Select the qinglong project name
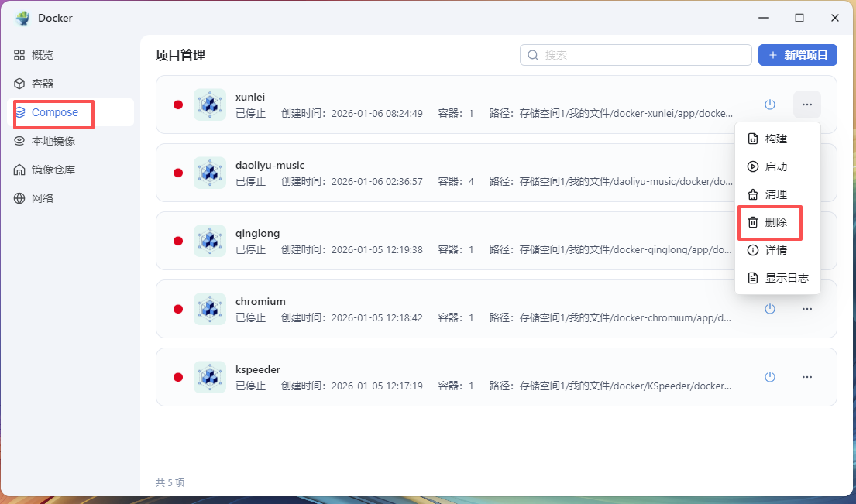The image size is (856, 504). pyautogui.click(x=258, y=234)
